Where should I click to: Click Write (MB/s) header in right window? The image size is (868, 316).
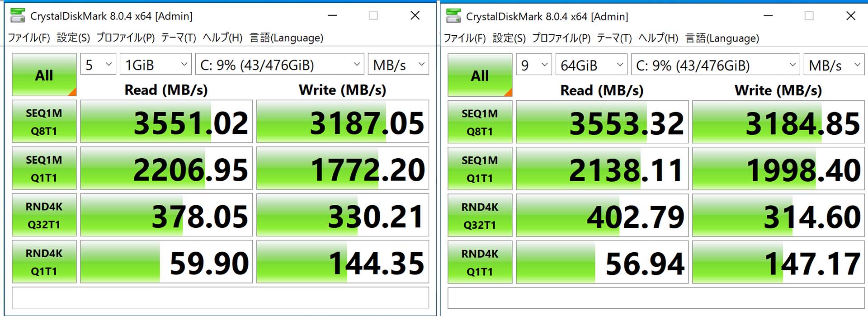pyautogui.click(x=778, y=90)
